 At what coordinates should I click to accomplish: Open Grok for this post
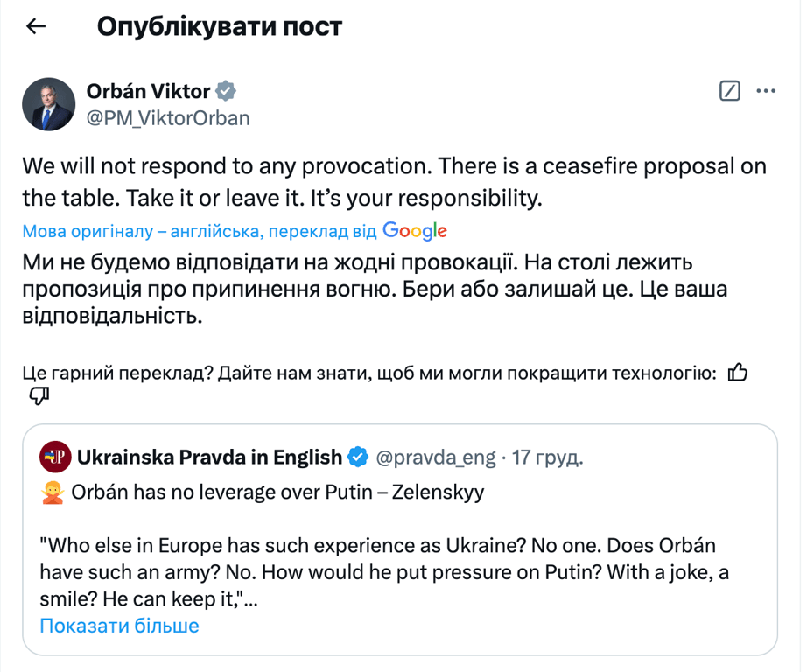click(x=729, y=90)
